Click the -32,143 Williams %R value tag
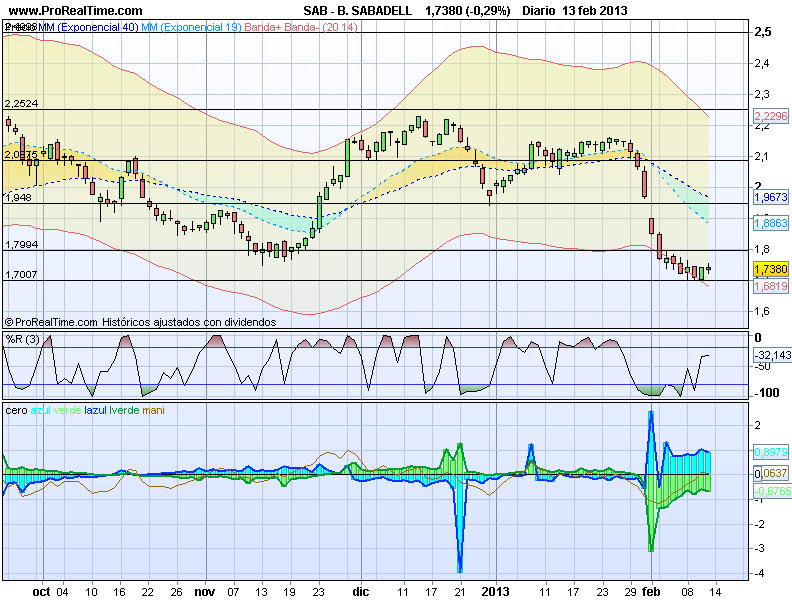Image resolution: width=792 pixels, height=605 pixels. point(770,355)
